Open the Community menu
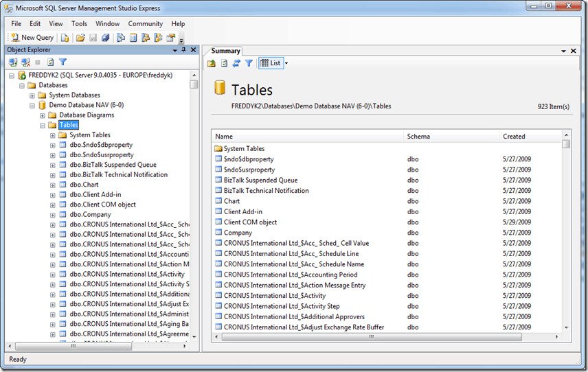588x372 pixels. (x=145, y=23)
